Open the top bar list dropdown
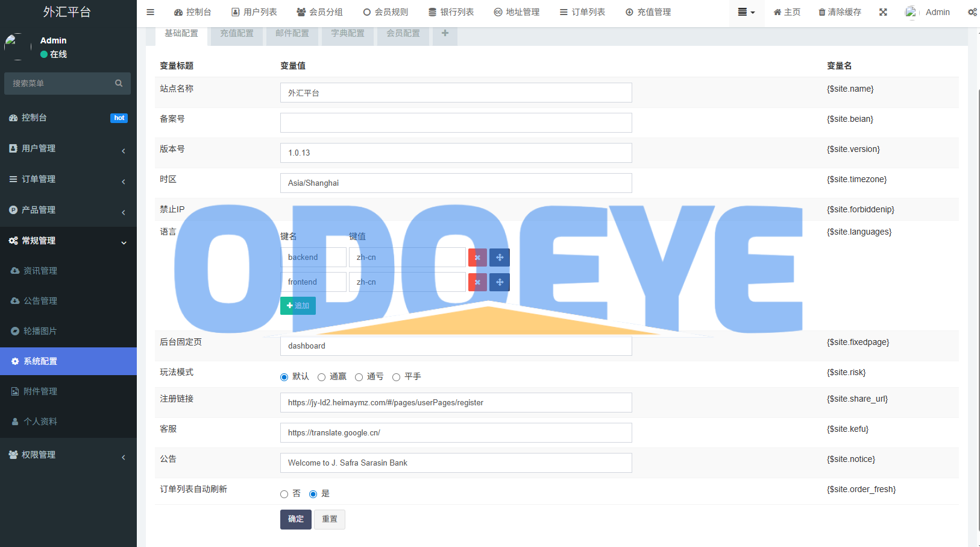Screen dimensions: 980x547 [x=746, y=12]
